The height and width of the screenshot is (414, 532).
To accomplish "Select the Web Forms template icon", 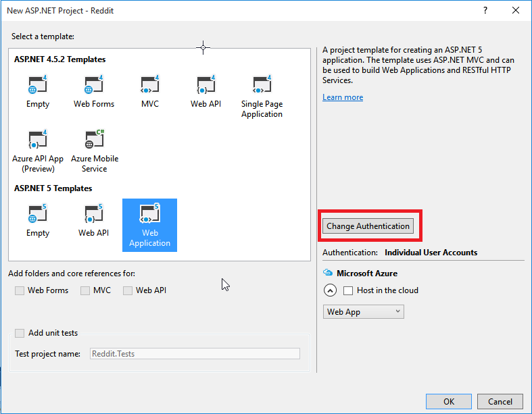I will 94,84.
